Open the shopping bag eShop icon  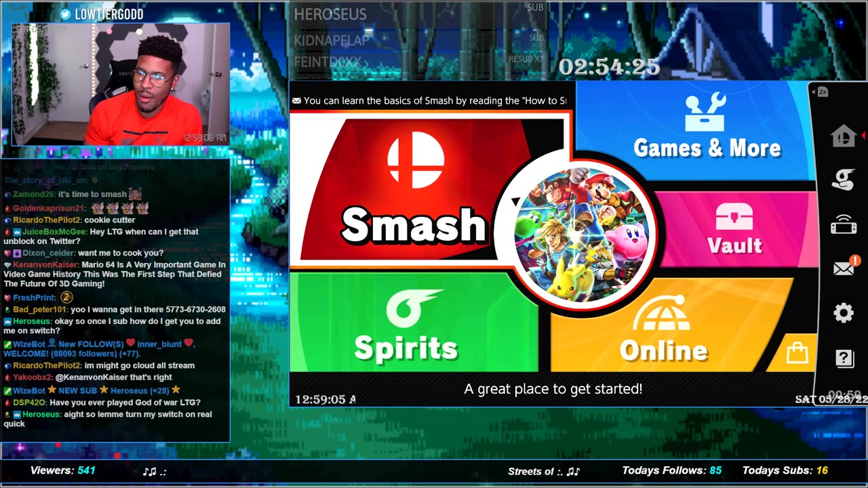797,353
